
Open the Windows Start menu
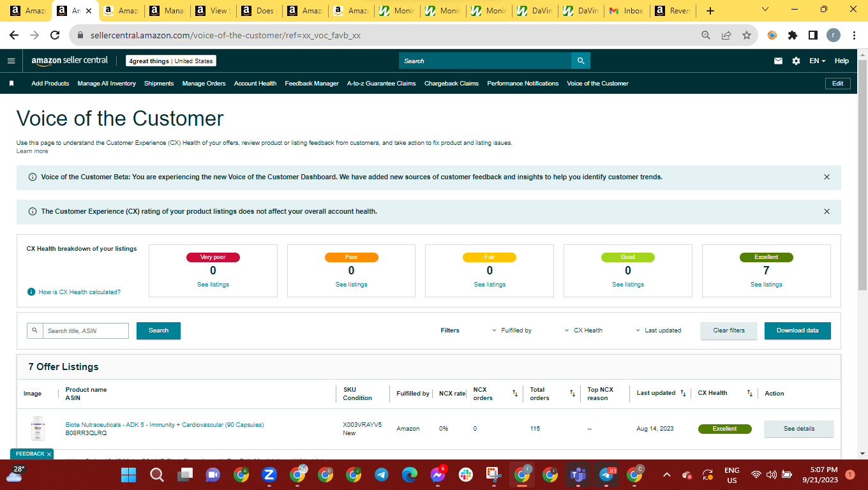click(129, 475)
